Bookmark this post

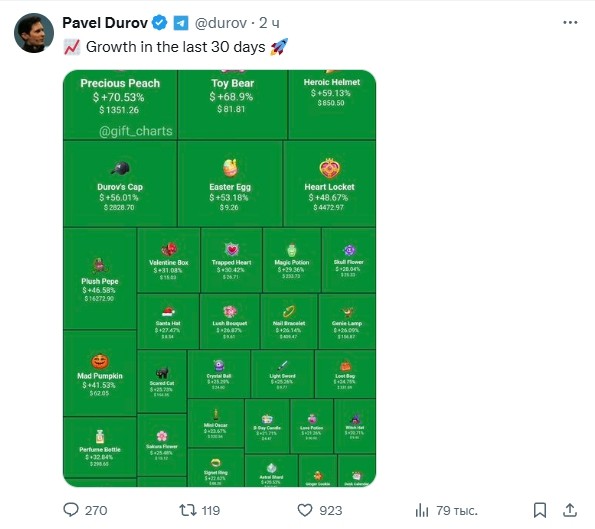[x=540, y=510]
